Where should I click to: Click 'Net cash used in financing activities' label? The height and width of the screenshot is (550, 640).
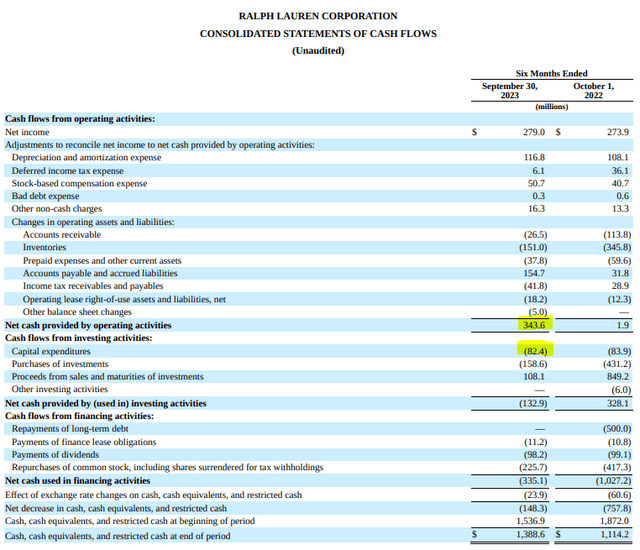pyautogui.click(x=78, y=481)
